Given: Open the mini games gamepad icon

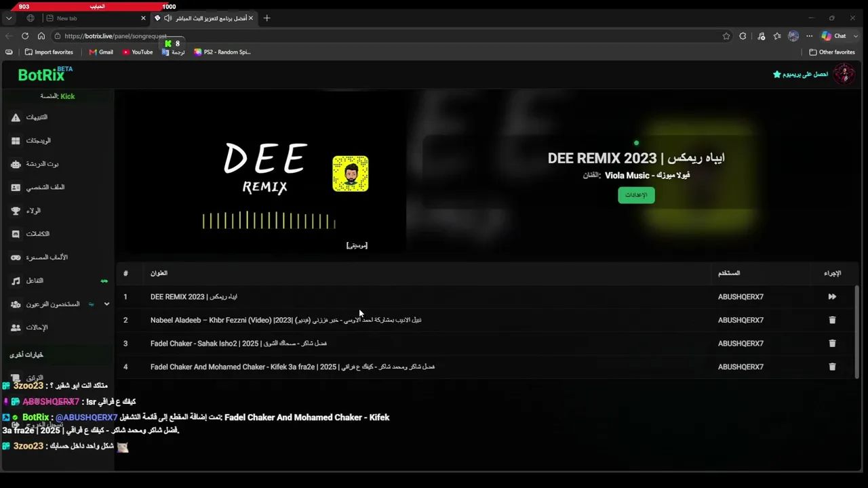Looking at the screenshot, I should (x=16, y=258).
